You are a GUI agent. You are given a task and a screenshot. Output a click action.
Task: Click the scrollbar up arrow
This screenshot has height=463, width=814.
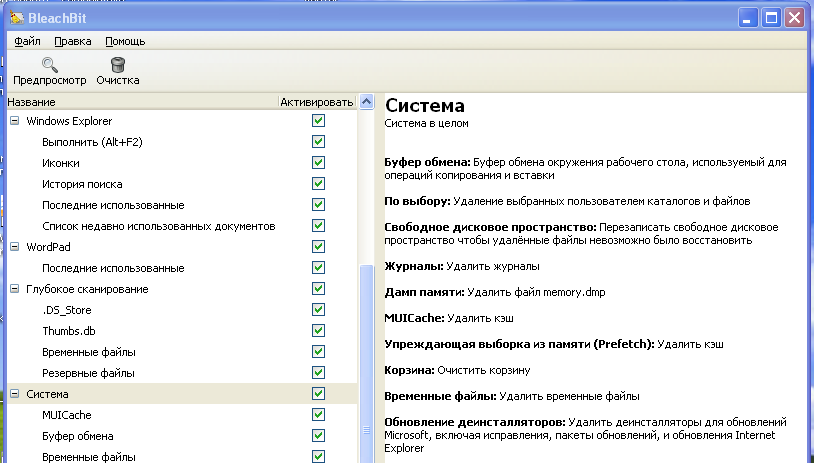tap(367, 102)
